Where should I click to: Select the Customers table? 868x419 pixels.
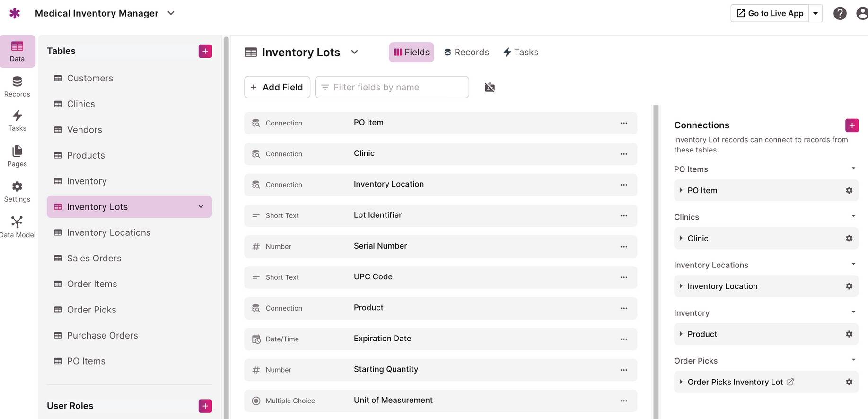pos(129,78)
